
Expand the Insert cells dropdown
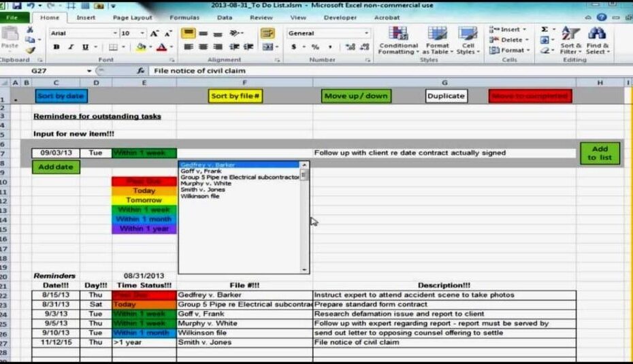coord(524,29)
